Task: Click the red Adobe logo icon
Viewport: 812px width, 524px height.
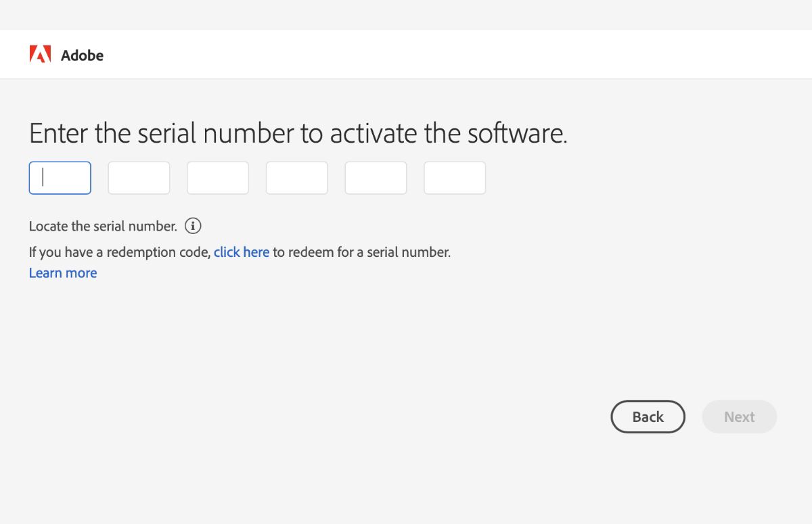Action: (x=40, y=55)
